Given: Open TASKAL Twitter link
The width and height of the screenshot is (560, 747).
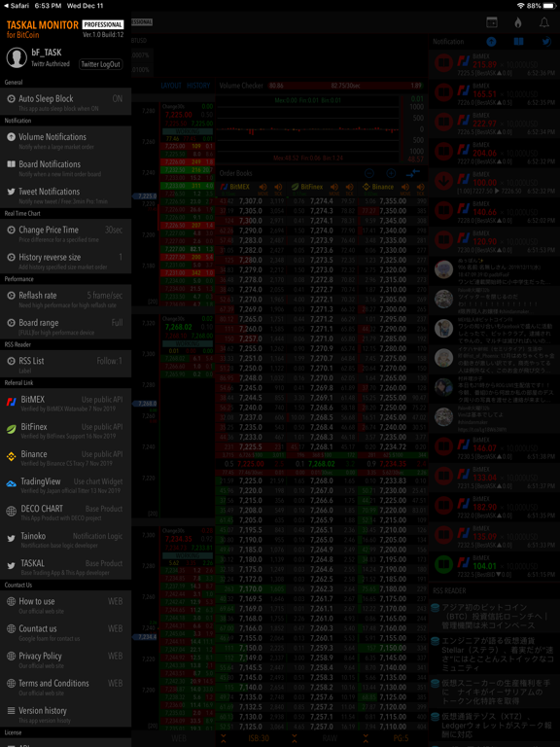Looking at the screenshot, I should click(x=66, y=566).
